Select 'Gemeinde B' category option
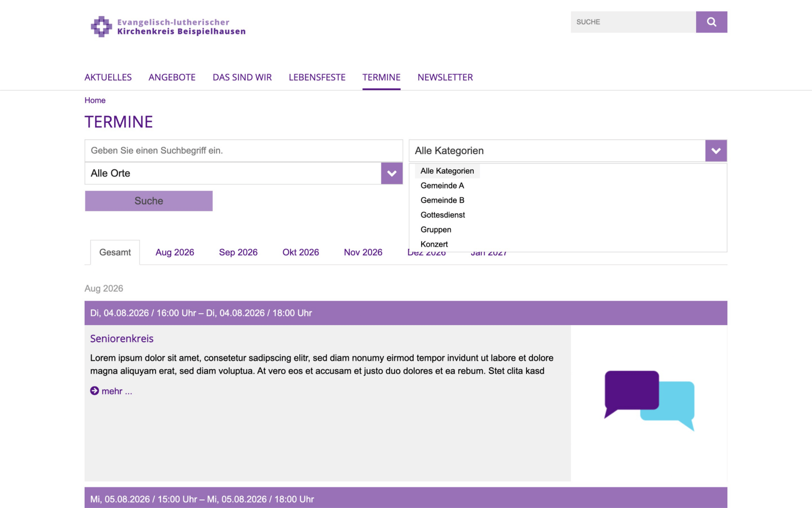The width and height of the screenshot is (812, 508). tap(442, 200)
